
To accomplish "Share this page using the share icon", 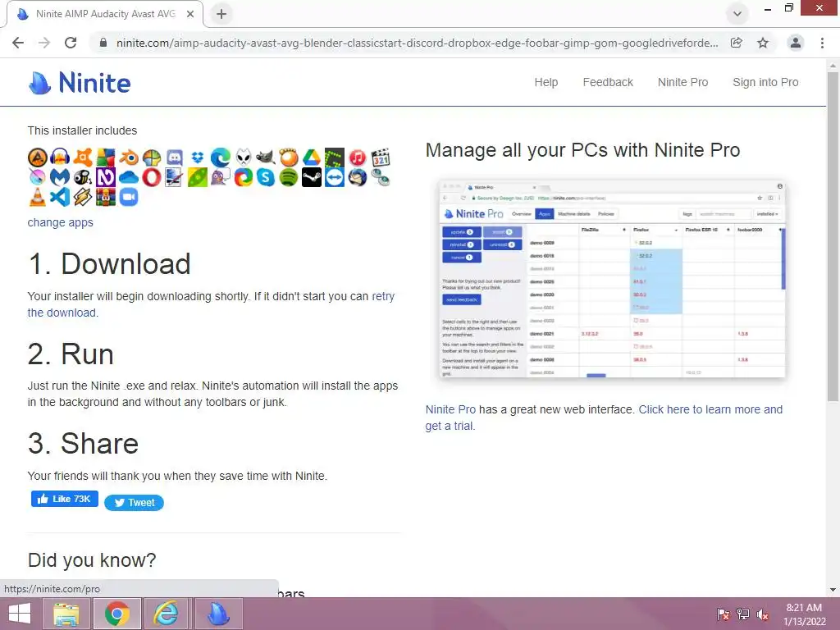I will click(737, 43).
